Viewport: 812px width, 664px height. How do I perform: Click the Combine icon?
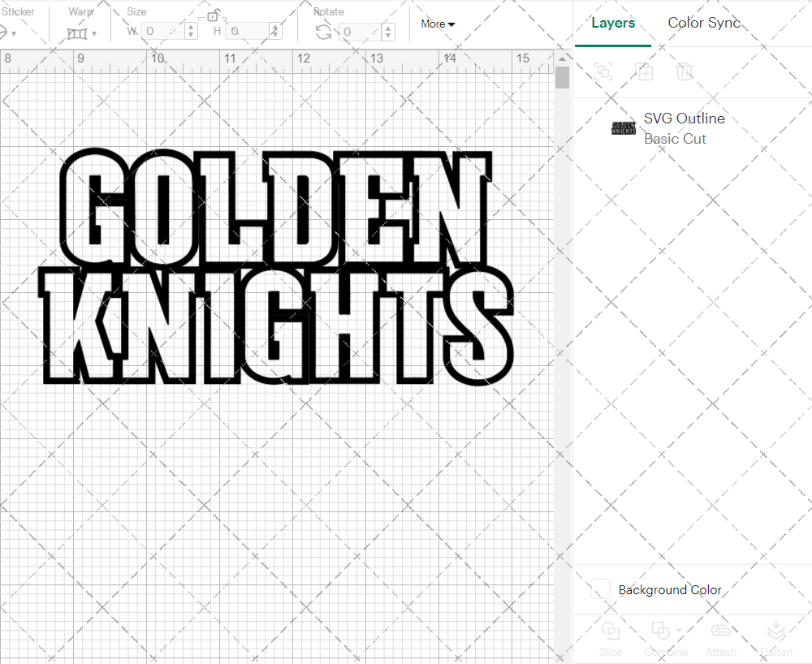click(661, 632)
